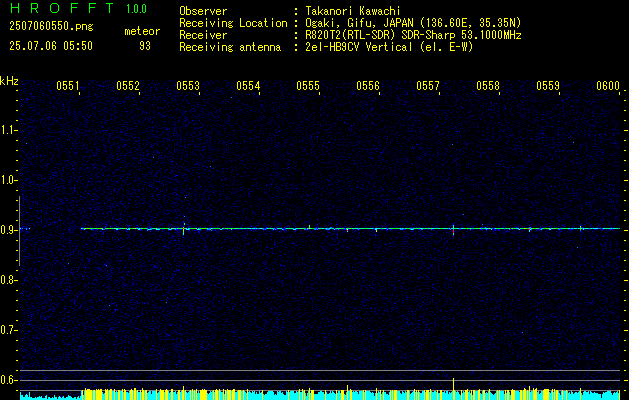Screen dimensions: 629x400
Task: Click the 0556 time label
Action: (368, 85)
